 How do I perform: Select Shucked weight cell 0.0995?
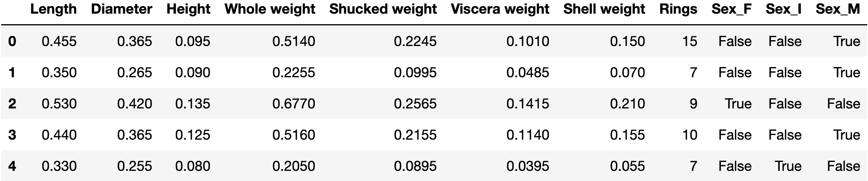point(415,73)
